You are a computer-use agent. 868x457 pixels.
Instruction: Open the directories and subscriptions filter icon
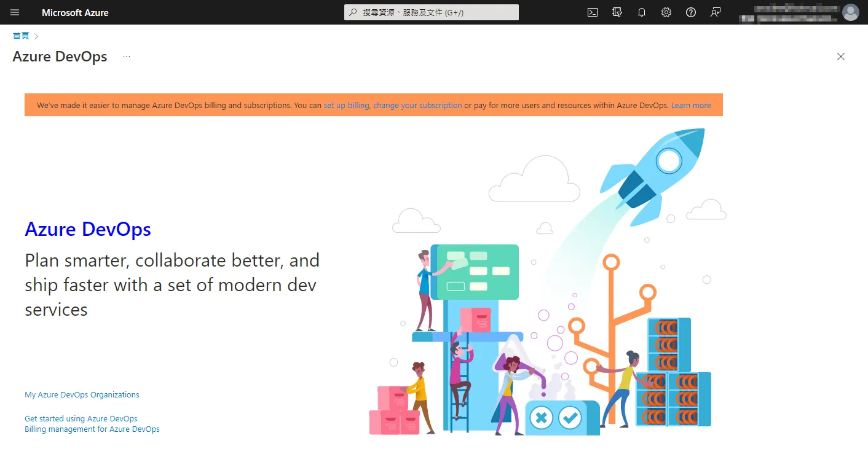617,12
